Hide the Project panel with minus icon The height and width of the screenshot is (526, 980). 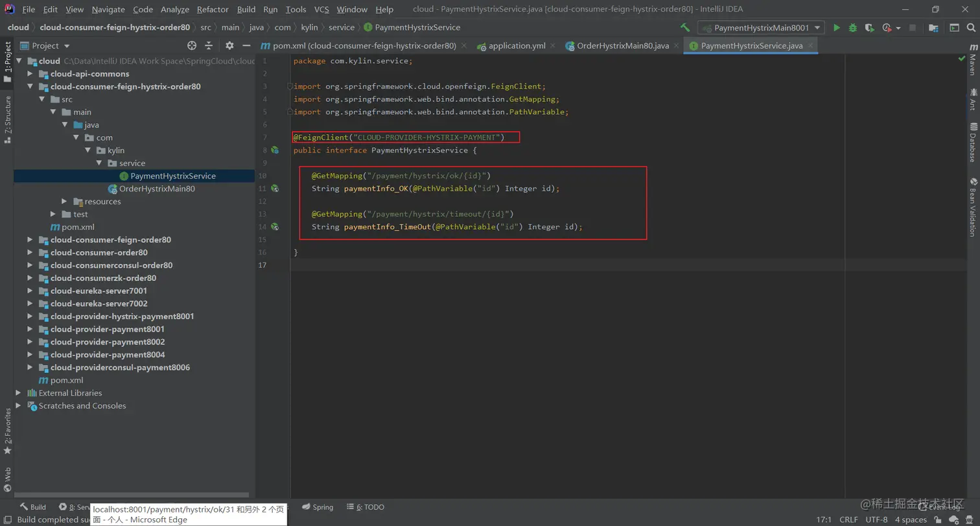pos(246,45)
